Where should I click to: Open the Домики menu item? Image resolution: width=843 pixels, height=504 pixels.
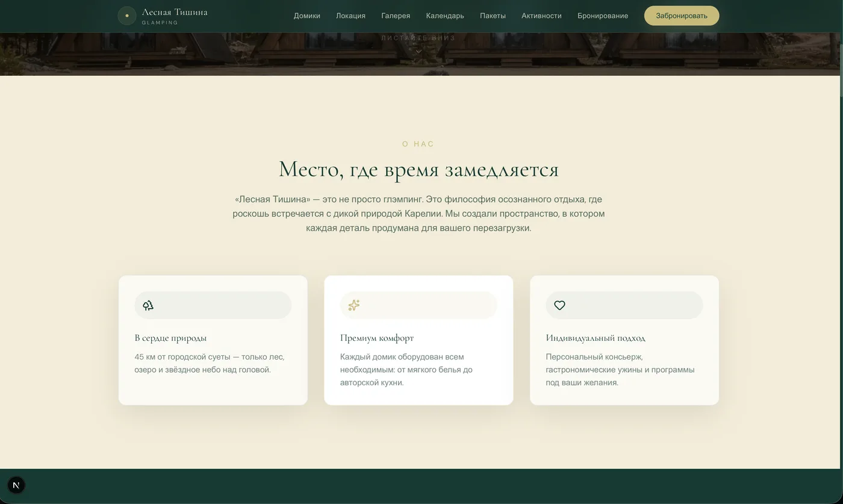point(307,16)
